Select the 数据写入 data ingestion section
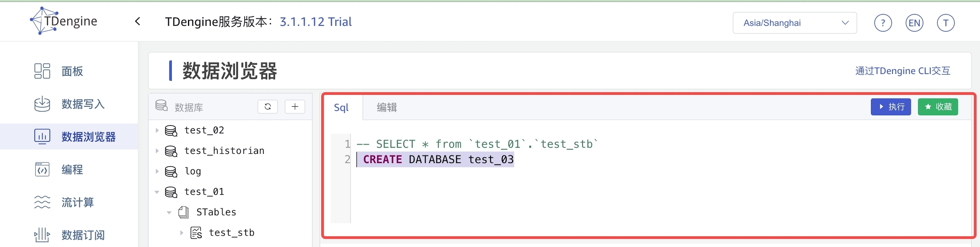Viewport: 980px width, 247px height. tap(83, 104)
